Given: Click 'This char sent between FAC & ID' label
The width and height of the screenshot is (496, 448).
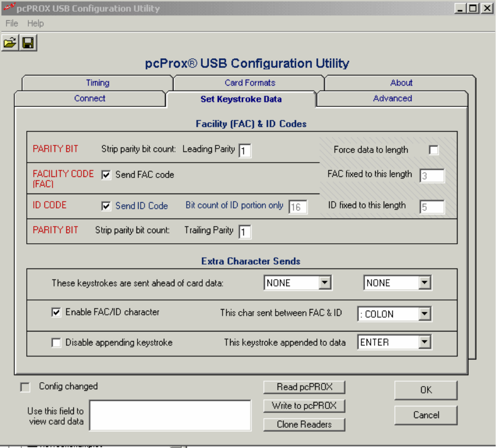Looking at the screenshot, I should coord(281,313).
